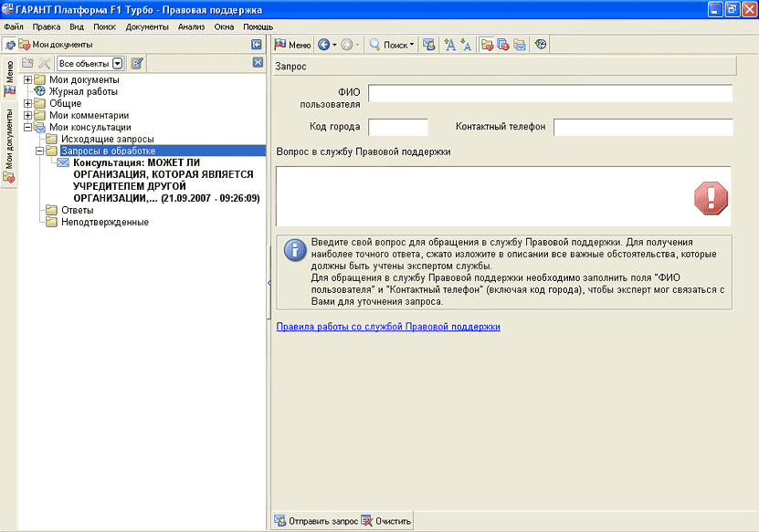Image resolution: width=759 pixels, height=532 pixels.
Task: Click the ФИО пользователя input field
Action: [551, 93]
